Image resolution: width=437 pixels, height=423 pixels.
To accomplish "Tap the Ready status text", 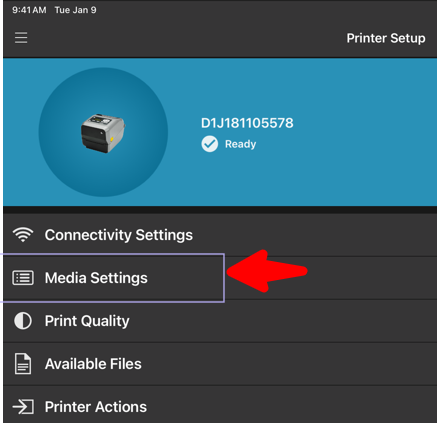I will pos(240,144).
